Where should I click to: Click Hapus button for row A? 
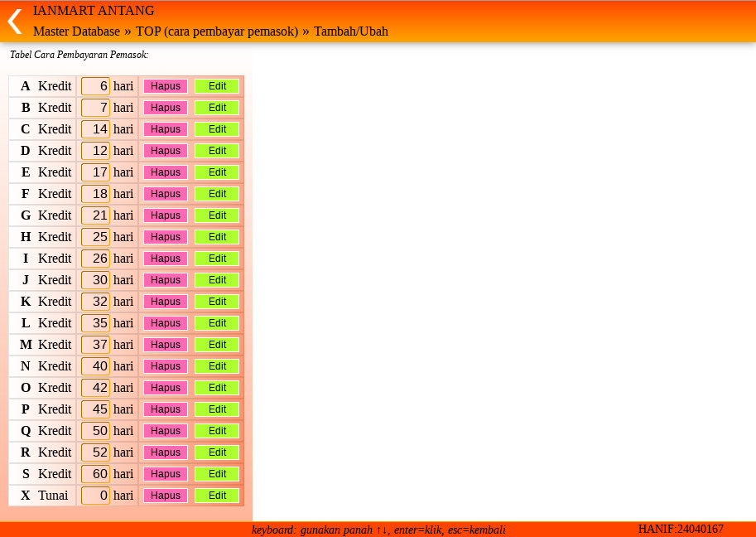coord(166,86)
